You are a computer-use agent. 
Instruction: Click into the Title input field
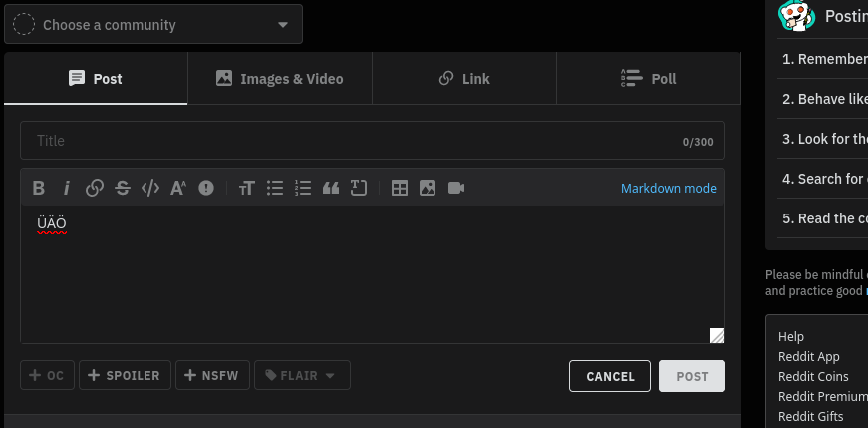pos(373,141)
